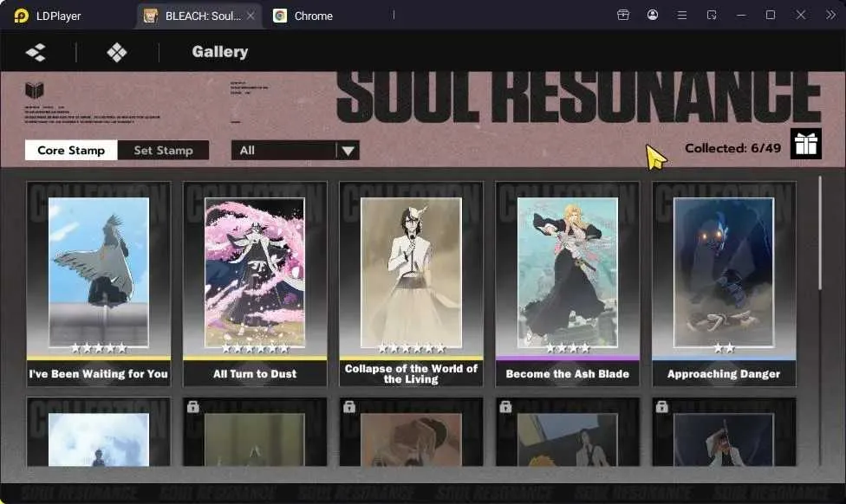
Task: Click the lock icon on the fourth locked stamp
Action: pos(505,406)
